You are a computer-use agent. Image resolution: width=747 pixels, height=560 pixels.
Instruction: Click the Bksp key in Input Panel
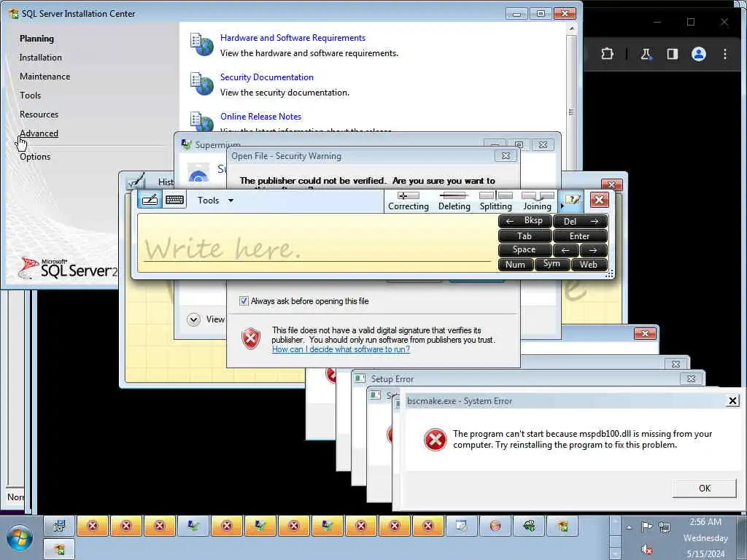525,221
